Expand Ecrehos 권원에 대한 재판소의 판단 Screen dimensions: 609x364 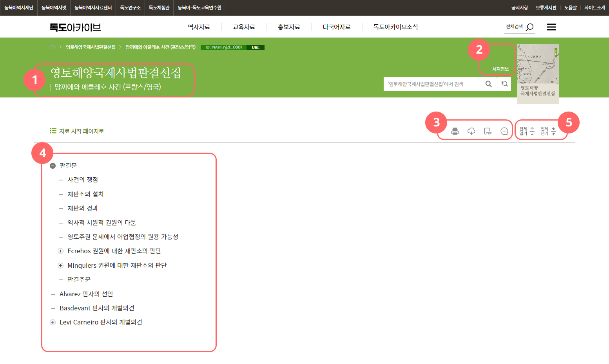click(61, 251)
